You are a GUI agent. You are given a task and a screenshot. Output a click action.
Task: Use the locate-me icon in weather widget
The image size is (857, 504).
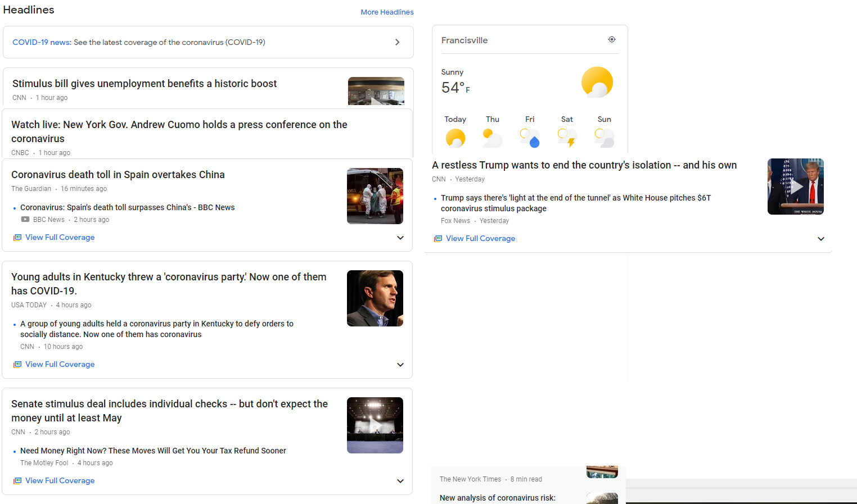612,39
